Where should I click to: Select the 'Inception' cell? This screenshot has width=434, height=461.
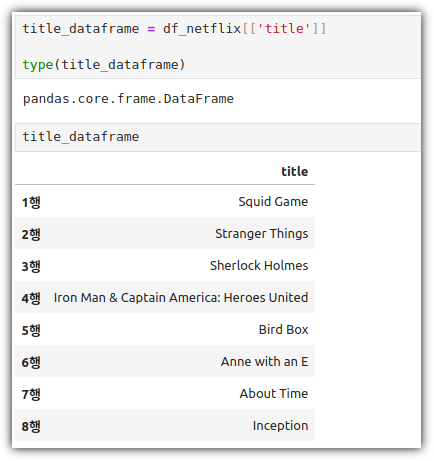tap(280, 426)
